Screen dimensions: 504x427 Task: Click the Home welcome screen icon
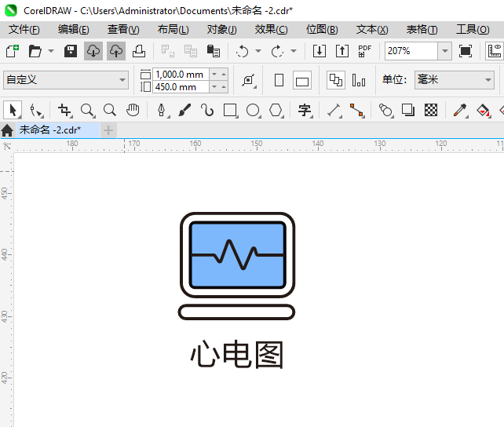(x=7, y=130)
